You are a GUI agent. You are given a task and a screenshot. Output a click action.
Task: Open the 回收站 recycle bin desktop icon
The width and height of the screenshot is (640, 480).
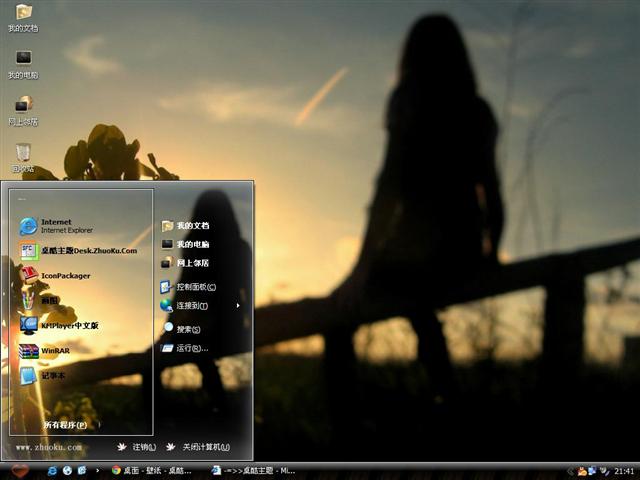pos(24,158)
